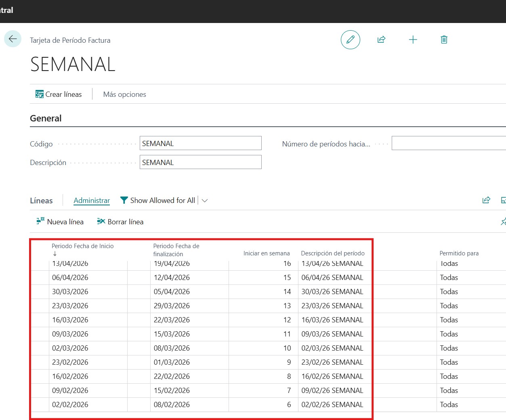Click Nueva línea to add line
The image size is (506, 420).
point(60,221)
